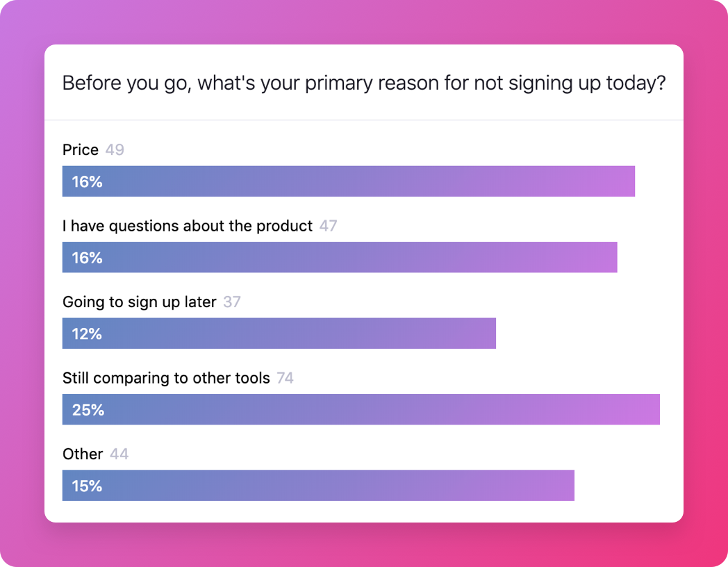Select the Other answer label
The height and width of the screenshot is (567, 728).
tap(83, 454)
